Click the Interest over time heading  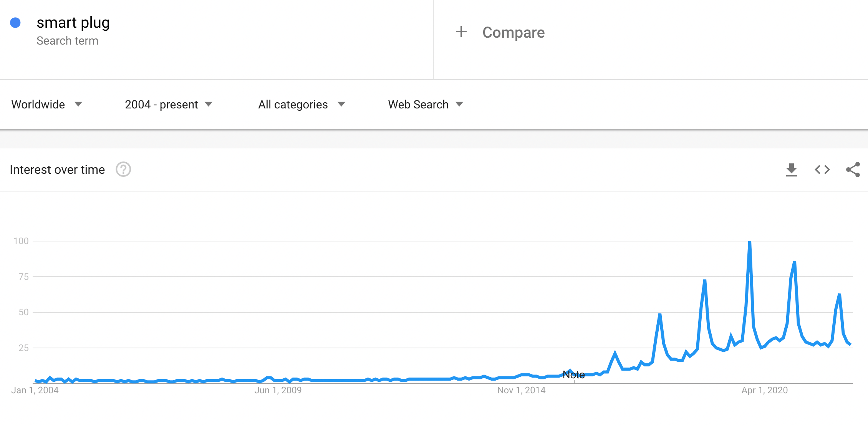pos(57,170)
